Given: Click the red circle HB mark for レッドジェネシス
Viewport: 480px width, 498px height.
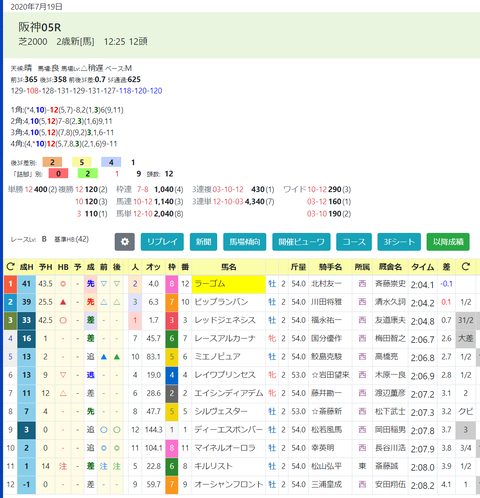Looking at the screenshot, I should pos(63,320).
